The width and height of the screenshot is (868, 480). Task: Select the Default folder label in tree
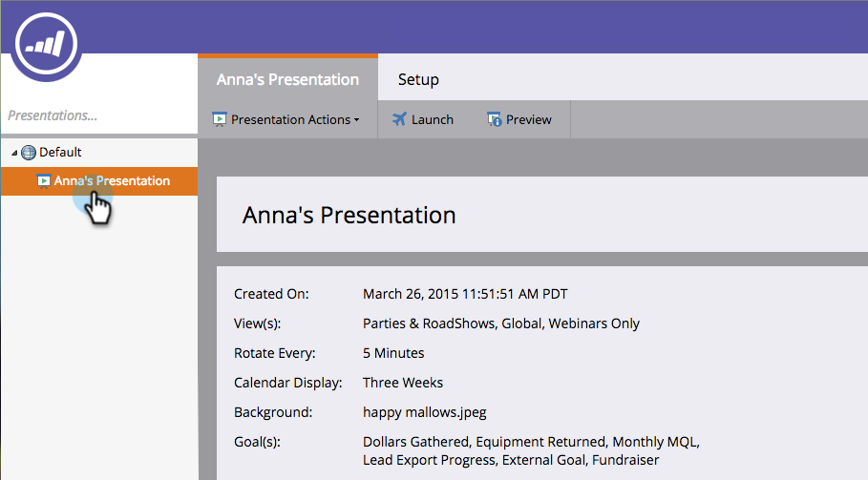[x=60, y=153]
